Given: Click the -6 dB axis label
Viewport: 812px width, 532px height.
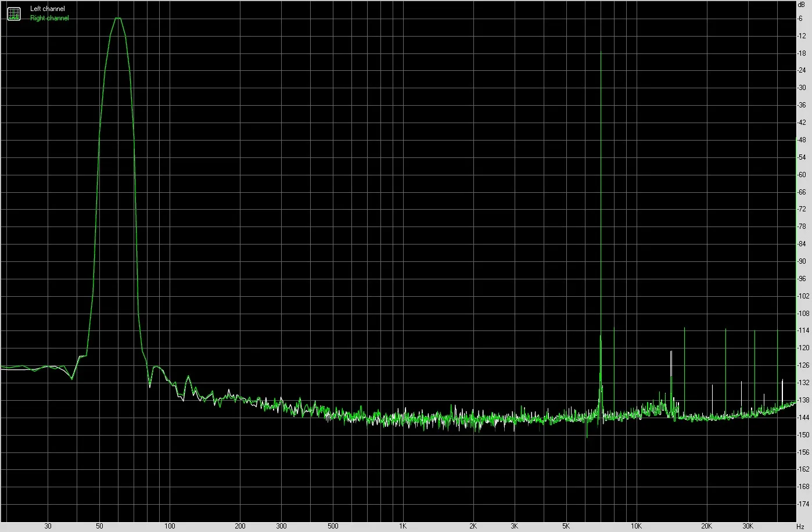Looking at the screenshot, I should coord(800,19).
